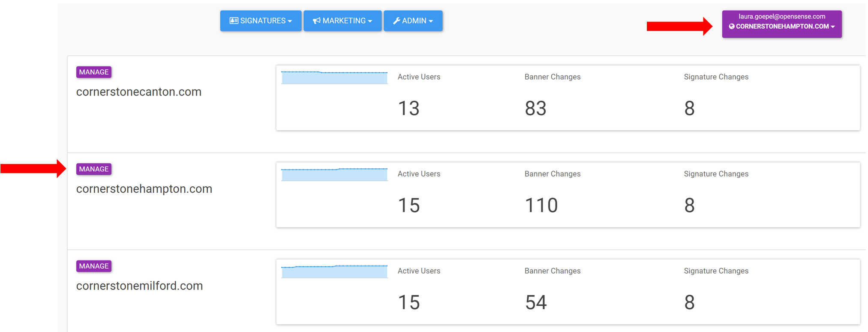Screen dimensions: 868x332
Task: Click Active Users value 13
Action: click(x=408, y=108)
